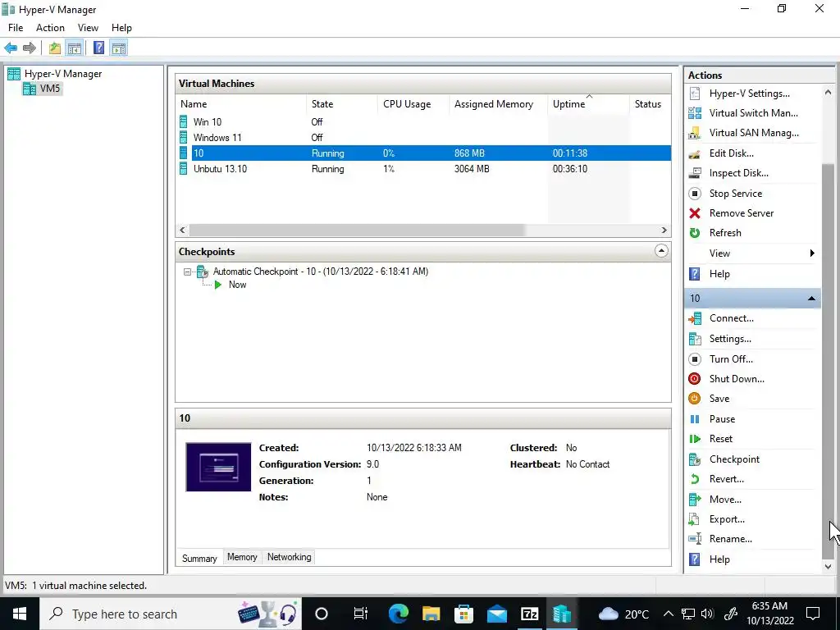Open the View submenu arrow in Actions
Image resolution: width=840 pixels, height=630 pixels.
point(812,253)
